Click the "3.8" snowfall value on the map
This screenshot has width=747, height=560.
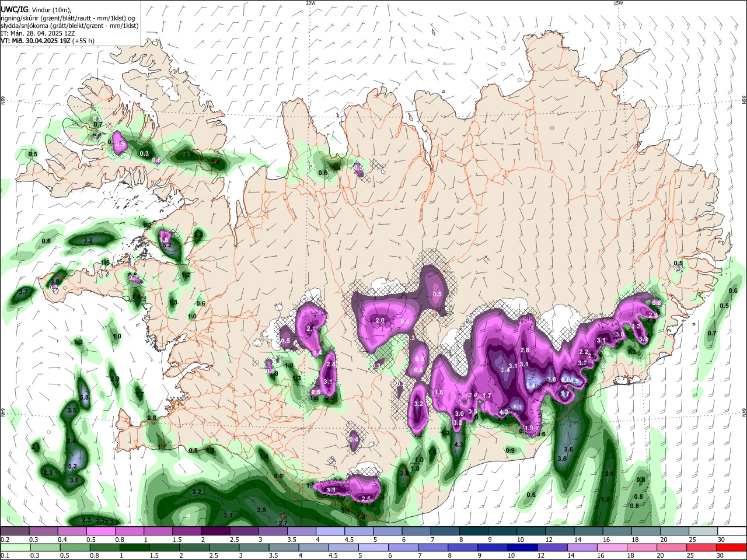click(x=551, y=379)
